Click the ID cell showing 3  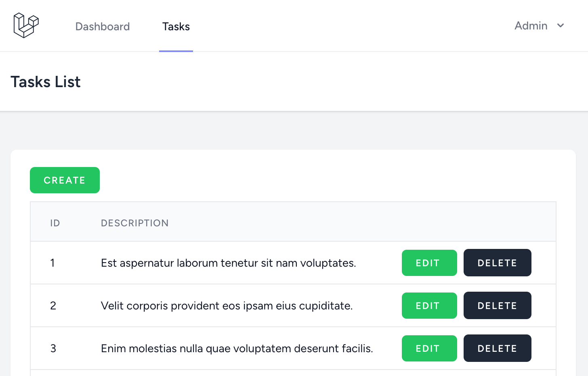tap(53, 349)
